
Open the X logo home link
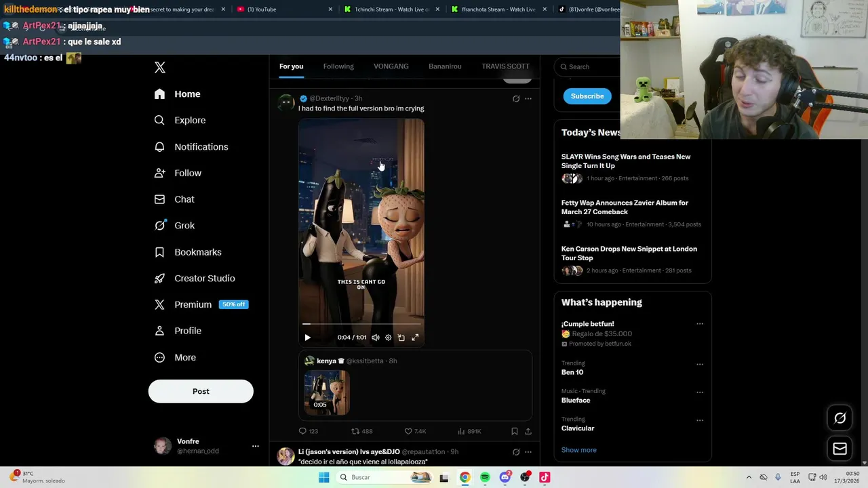159,67
